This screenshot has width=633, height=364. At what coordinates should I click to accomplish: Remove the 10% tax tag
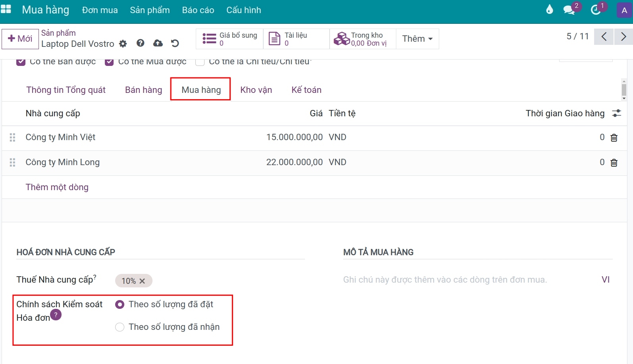tap(142, 281)
